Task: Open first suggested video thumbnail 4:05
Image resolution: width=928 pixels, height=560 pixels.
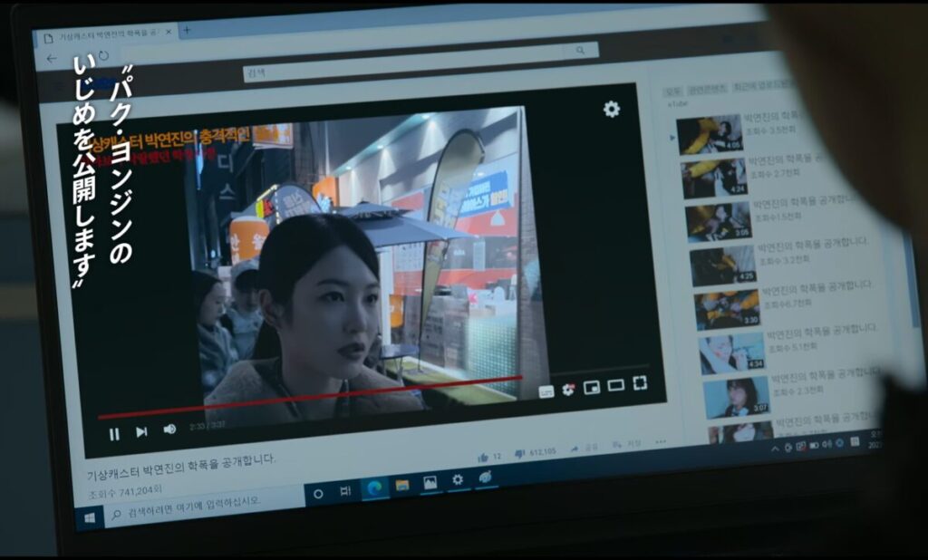Action: pos(709,134)
